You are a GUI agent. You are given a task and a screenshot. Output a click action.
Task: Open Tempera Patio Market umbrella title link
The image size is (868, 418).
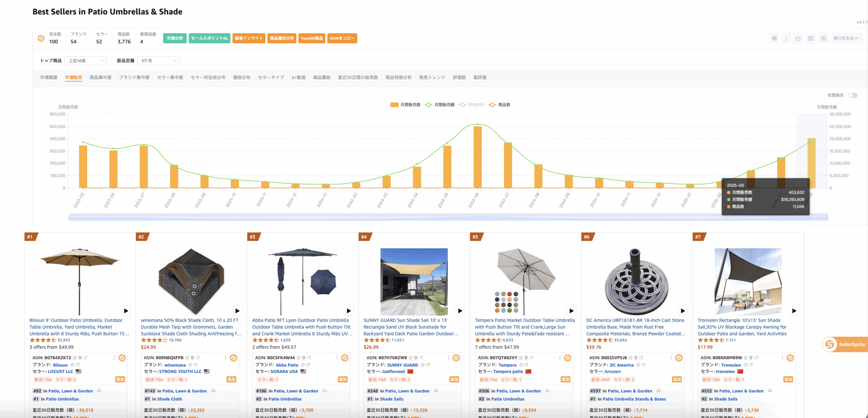coord(525,327)
